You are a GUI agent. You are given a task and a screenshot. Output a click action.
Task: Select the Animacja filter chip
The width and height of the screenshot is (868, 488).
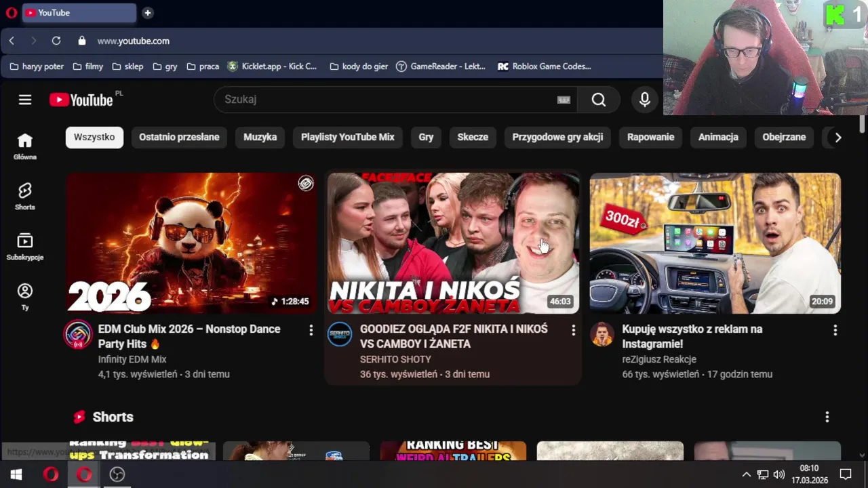pyautogui.click(x=718, y=137)
